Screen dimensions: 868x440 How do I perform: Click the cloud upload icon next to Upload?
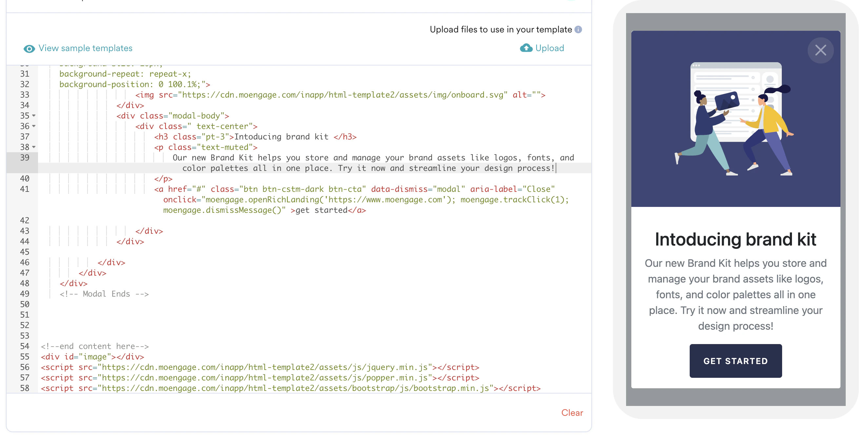tap(526, 48)
